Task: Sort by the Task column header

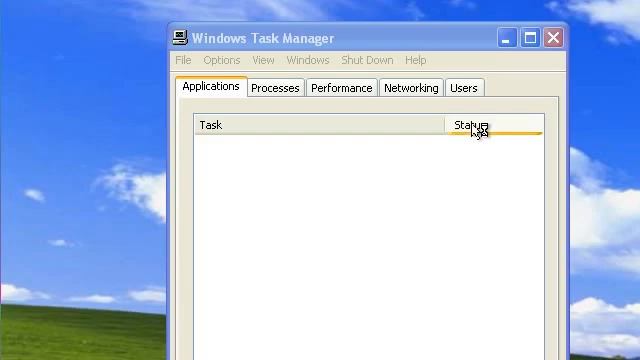Action: point(320,125)
